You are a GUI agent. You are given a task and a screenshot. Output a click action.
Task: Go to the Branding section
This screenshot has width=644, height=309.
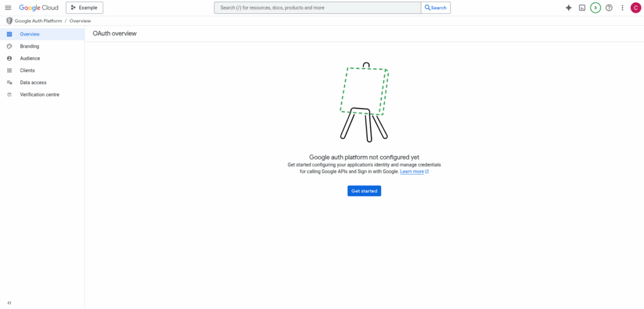pos(42,46)
